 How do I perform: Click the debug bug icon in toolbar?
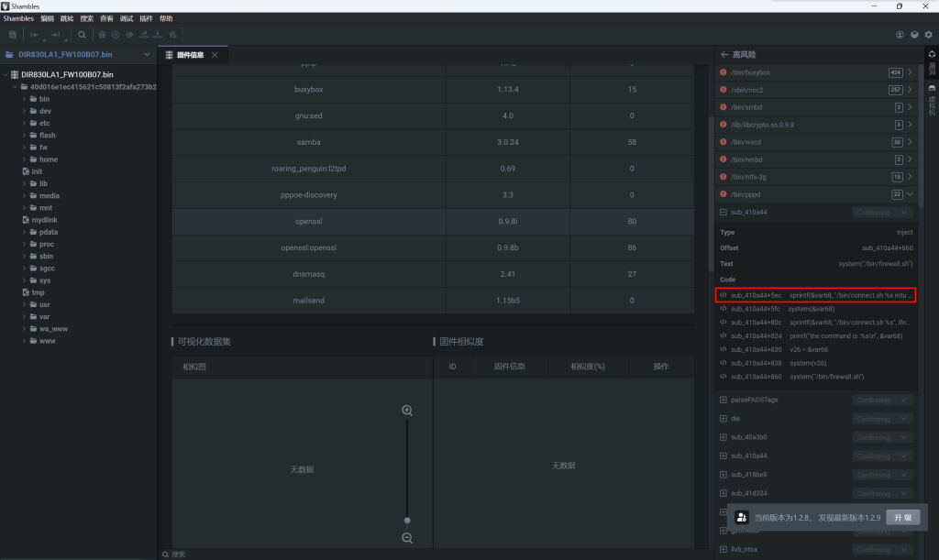(x=102, y=35)
